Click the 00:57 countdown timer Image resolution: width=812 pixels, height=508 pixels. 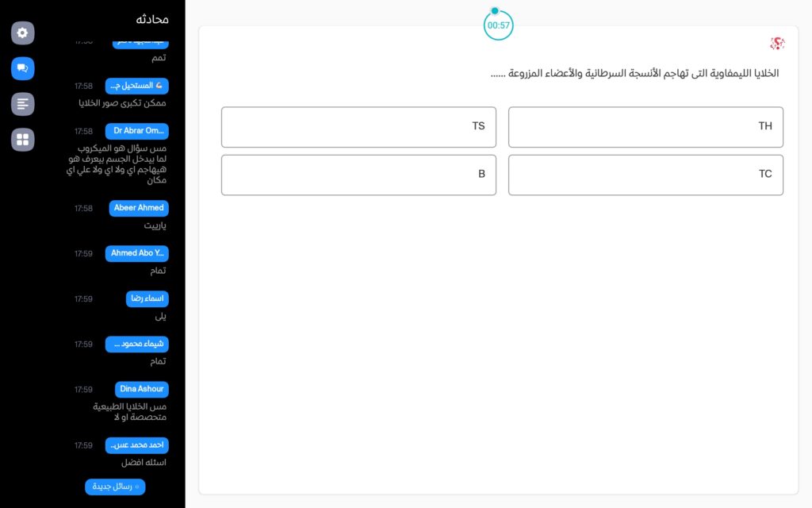498,25
